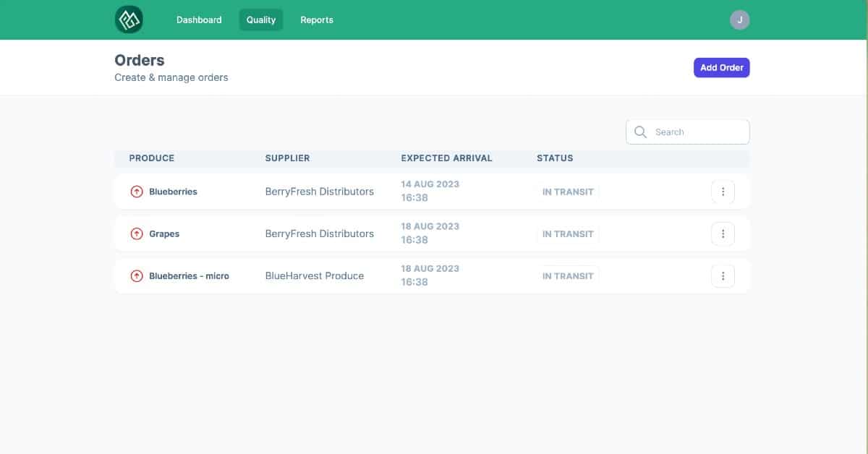Click the Status column header
This screenshot has width=868, height=454.
555,158
